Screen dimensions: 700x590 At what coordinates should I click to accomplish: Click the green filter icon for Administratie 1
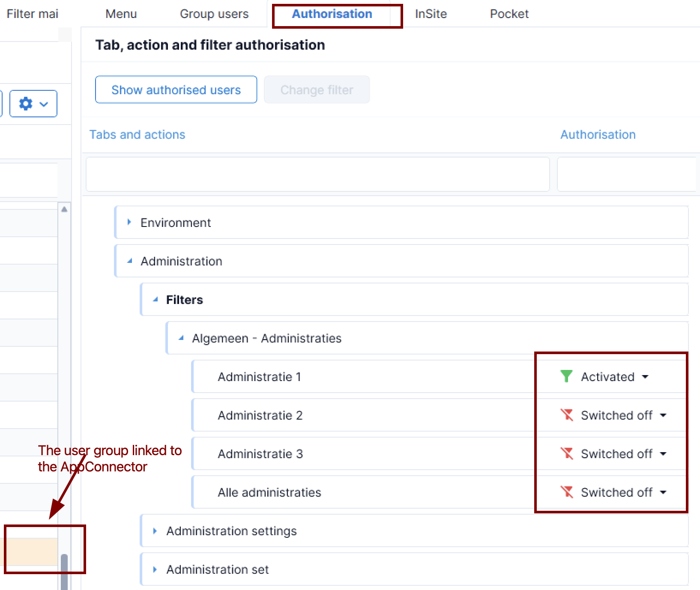566,376
